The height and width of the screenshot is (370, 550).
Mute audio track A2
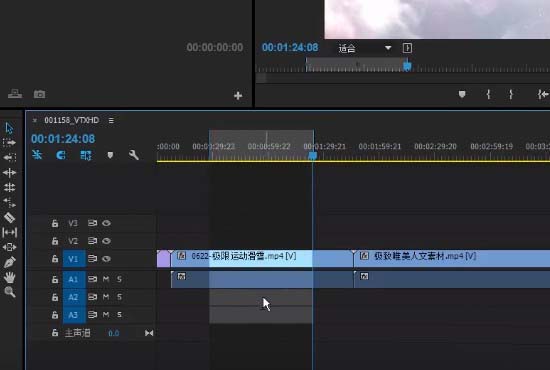click(106, 297)
